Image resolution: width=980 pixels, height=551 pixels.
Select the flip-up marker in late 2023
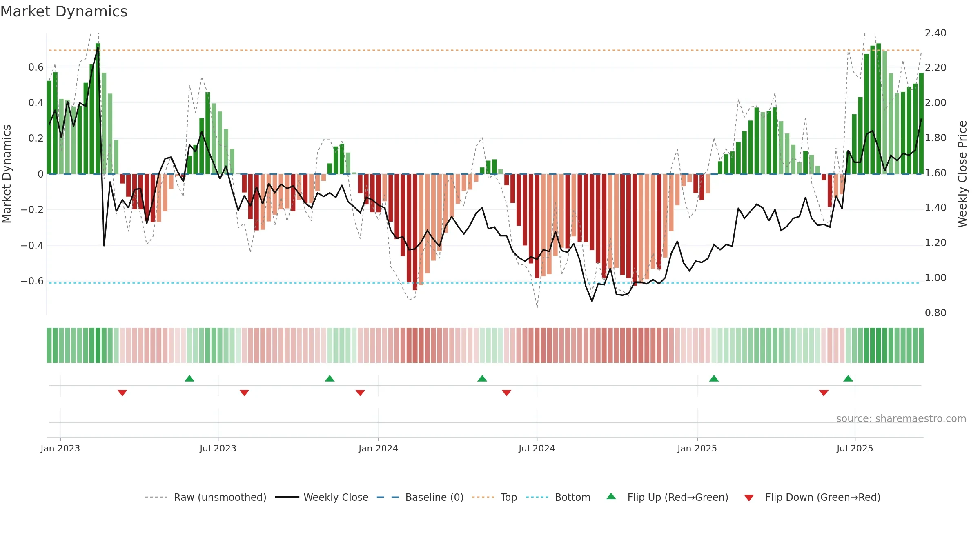(330, 378)
